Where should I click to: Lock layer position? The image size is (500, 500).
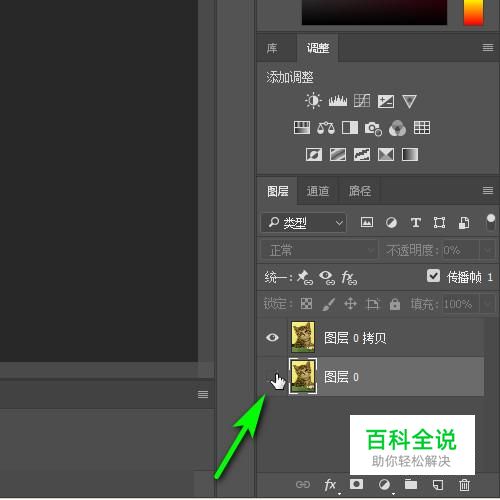pyautogui.click(x=350, y=304)
